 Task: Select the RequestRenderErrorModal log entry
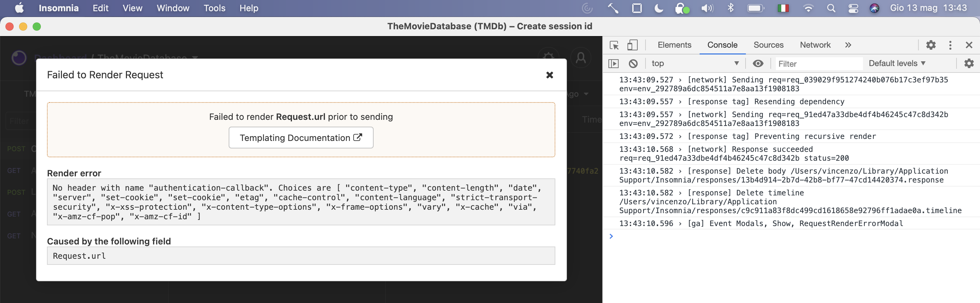(x=791, y=223)
